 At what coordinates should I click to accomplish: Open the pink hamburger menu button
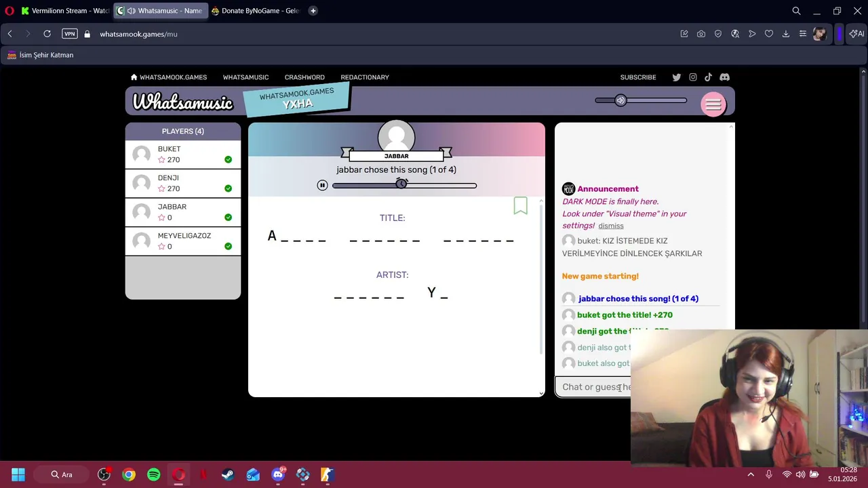pyautogui.click(x=713, y=104)
